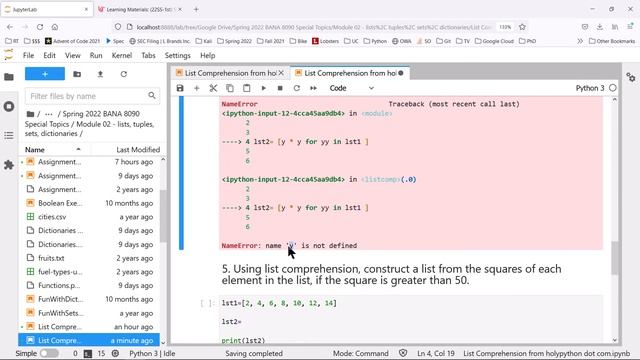Sort files by Name column header

click(x=53, y=150)
